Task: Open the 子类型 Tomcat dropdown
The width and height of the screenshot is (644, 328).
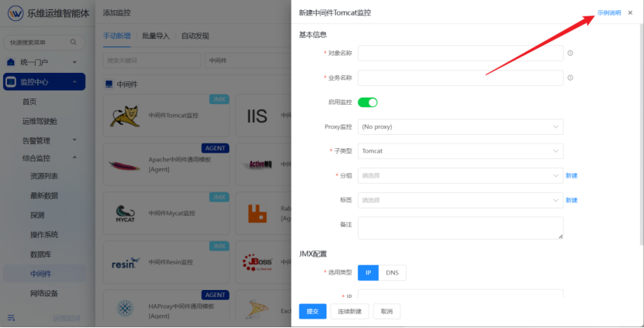Action: coord(460,151)
